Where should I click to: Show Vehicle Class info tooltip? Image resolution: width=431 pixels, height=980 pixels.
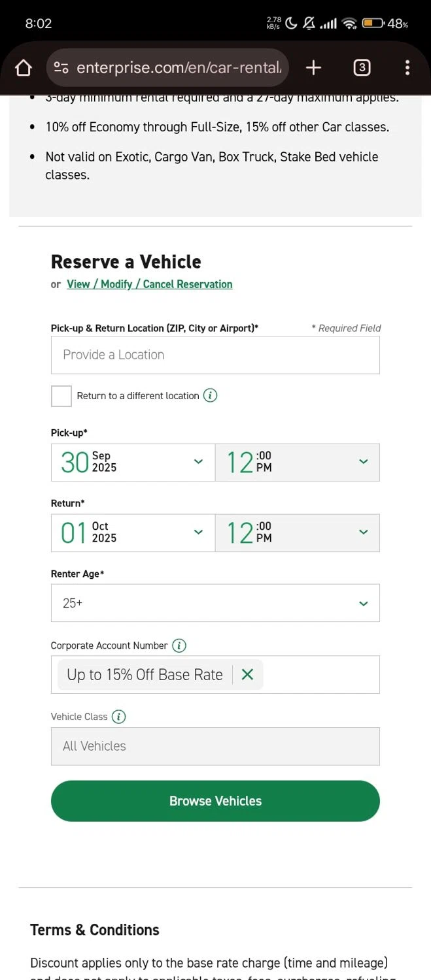[118, 717]
